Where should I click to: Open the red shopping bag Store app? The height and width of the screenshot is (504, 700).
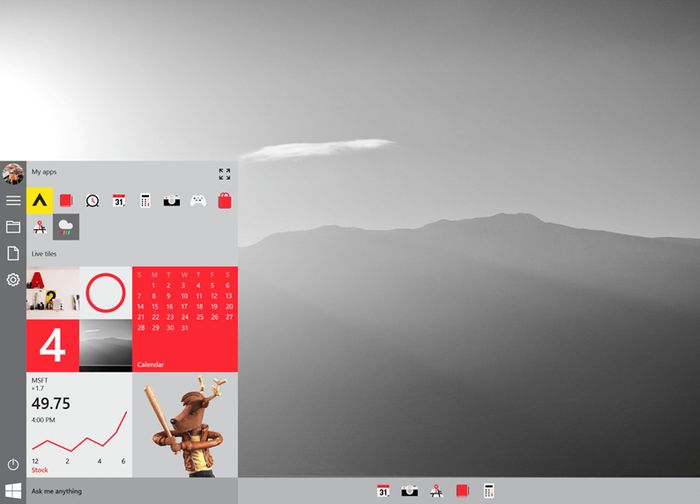224,200
